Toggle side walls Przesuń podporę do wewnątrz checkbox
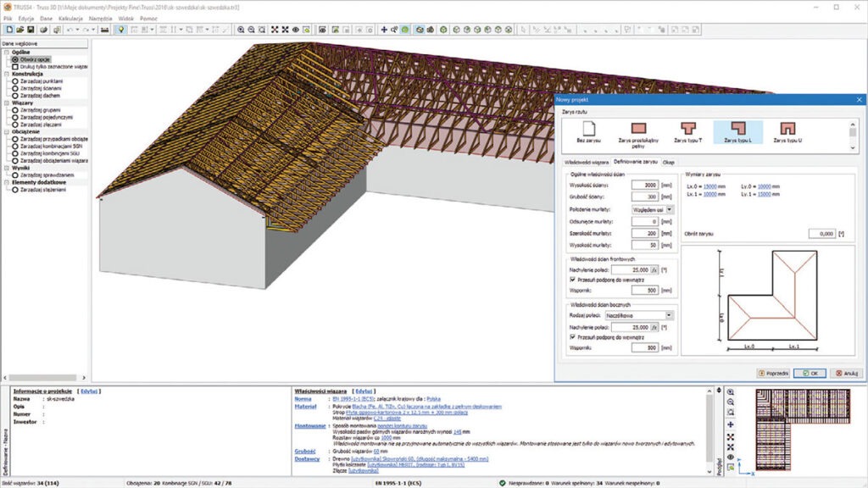 tap(572, 337)
